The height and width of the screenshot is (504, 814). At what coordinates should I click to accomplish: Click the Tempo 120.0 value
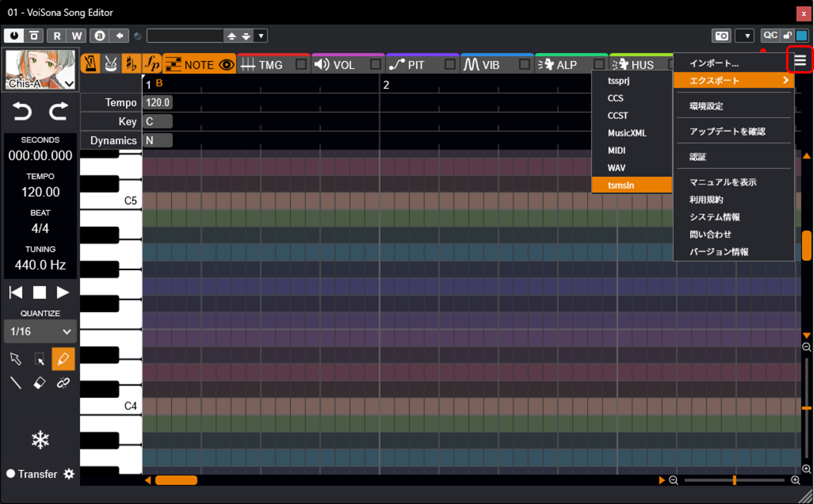point(157,102)
